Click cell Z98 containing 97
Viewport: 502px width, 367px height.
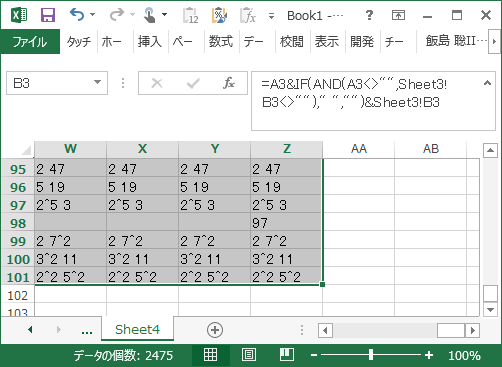point(286,223)
